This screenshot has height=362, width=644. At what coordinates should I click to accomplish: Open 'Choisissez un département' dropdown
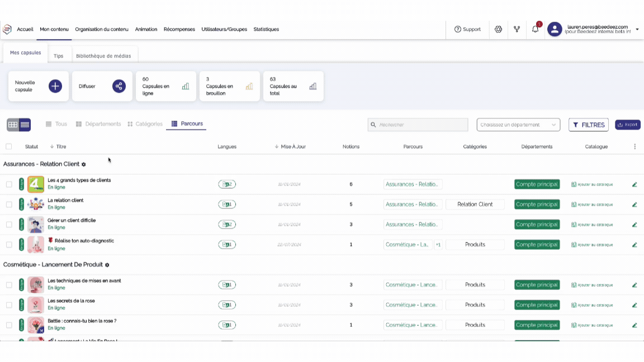point(518,125)
